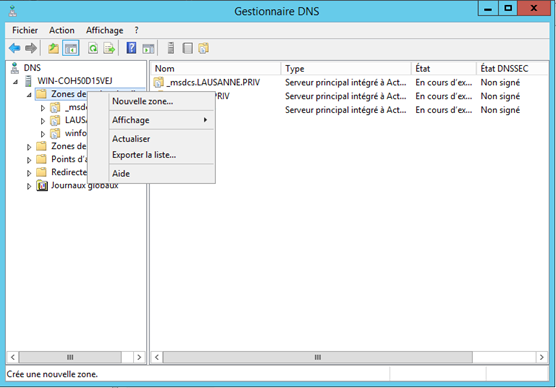Expand the _msd... zone tree node
This screenshot has width=556, height=388.
tap(43, 108)
